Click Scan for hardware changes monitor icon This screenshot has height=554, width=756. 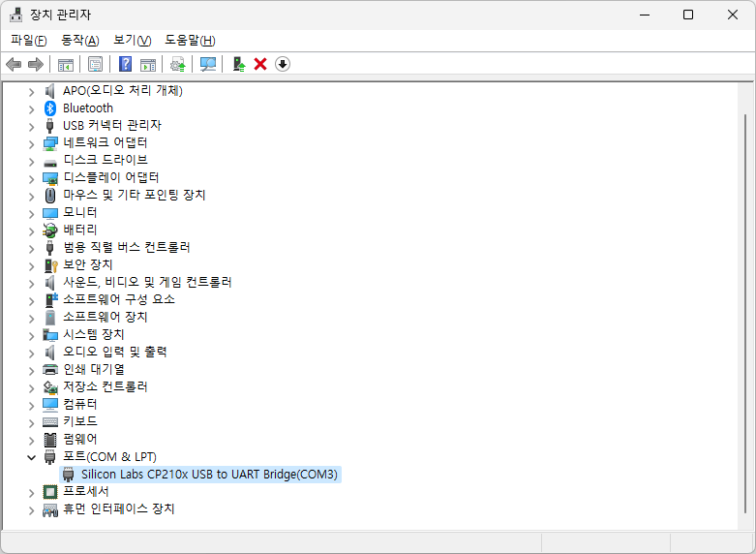click(x=208, y=64)
